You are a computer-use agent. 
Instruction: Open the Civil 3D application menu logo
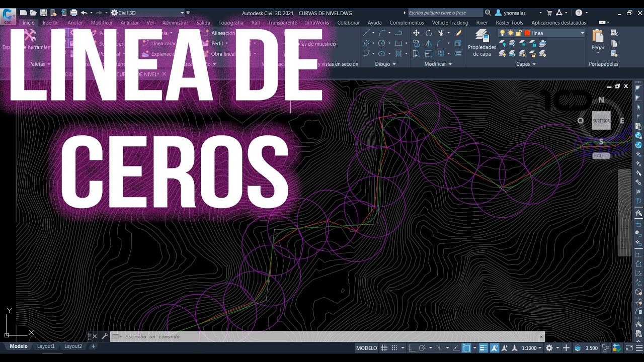click(x=8, y=16)
